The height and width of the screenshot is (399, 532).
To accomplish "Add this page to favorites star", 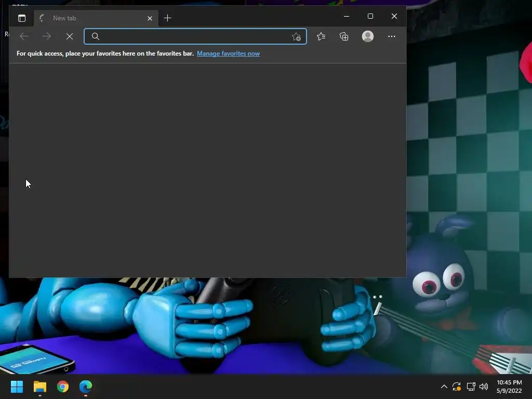I will [x=296, y=37].
